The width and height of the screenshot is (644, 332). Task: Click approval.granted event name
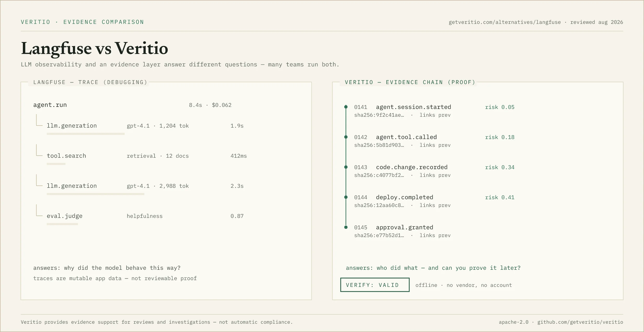pos(405,227)
